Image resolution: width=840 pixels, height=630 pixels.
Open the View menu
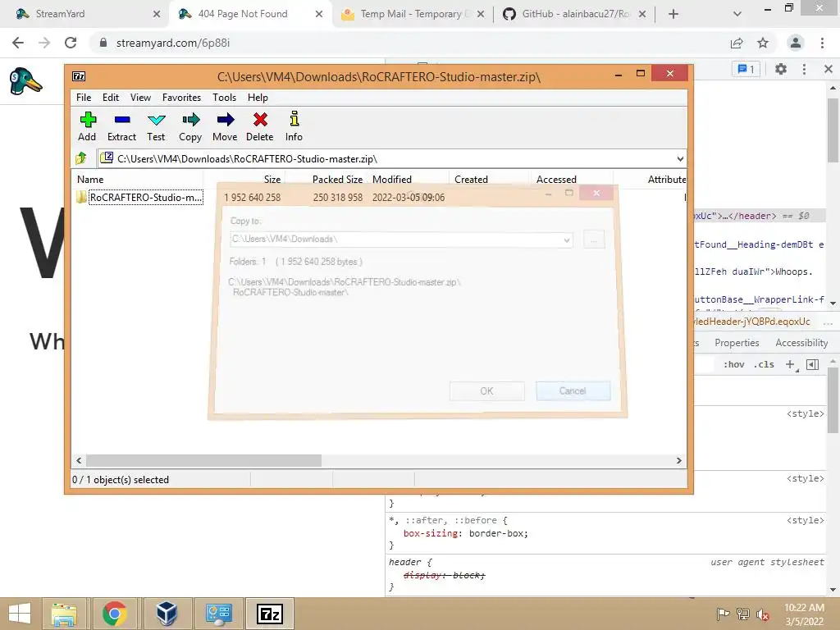pyautogui.click(x=140, y=98)
